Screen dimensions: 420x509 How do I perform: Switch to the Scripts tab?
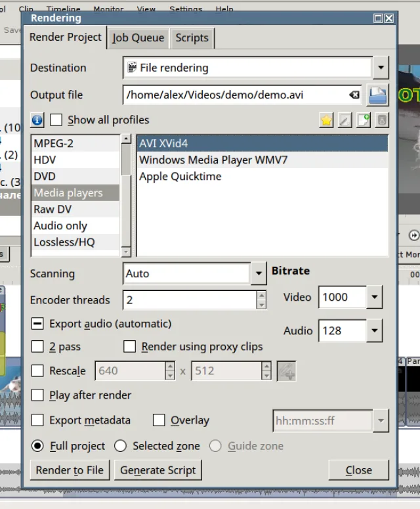tap(192, 38)
